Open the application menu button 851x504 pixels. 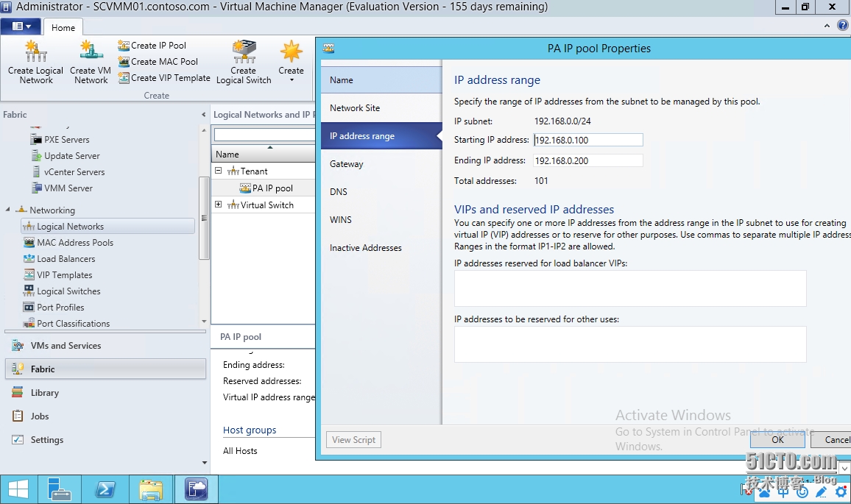coord(21,26)
